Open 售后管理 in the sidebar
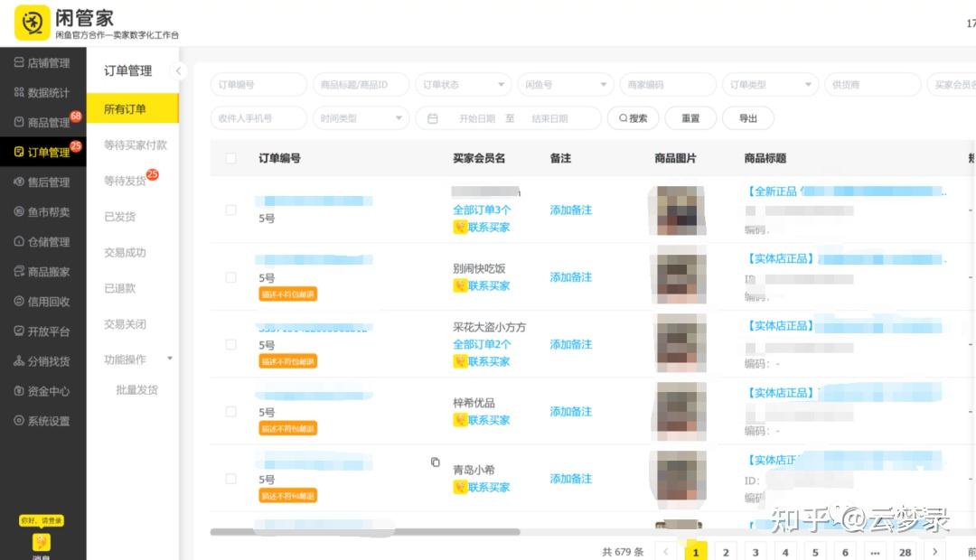 (x=42, y=182)
